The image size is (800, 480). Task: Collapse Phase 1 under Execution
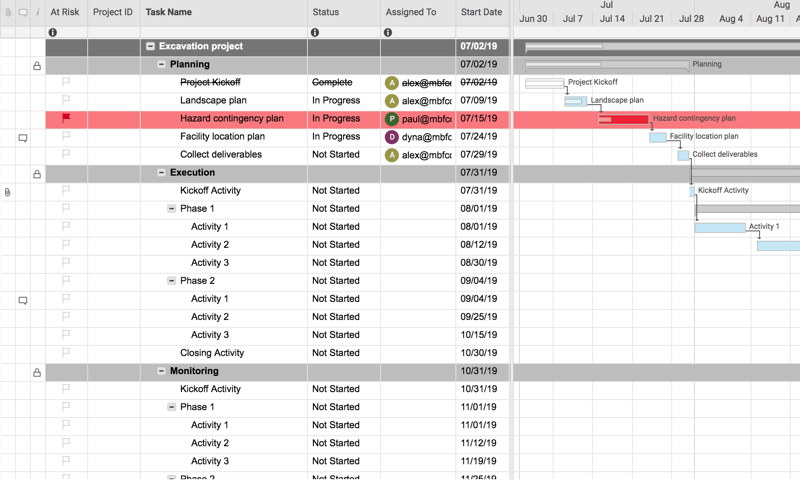click(172, 209)
